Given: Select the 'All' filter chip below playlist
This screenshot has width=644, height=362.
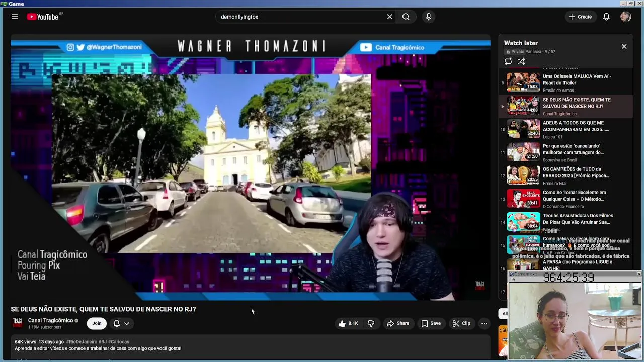Looking at the screenshot, I should click(x=504, y=313).
